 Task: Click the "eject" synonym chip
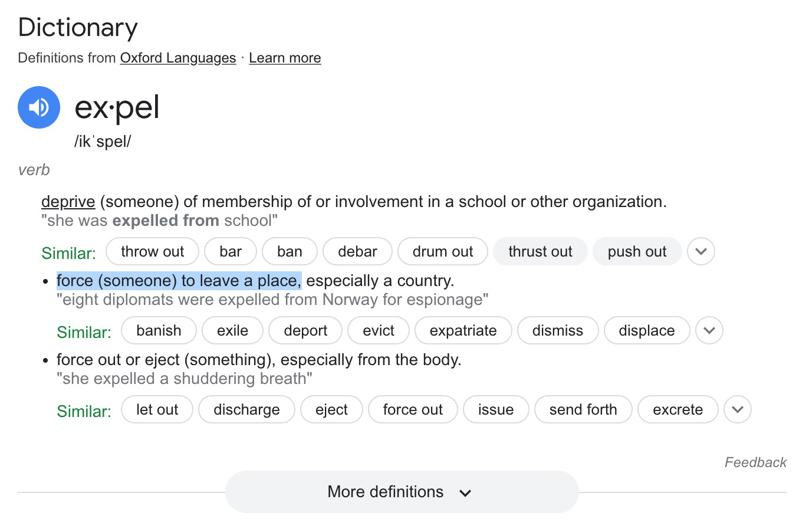331,409
